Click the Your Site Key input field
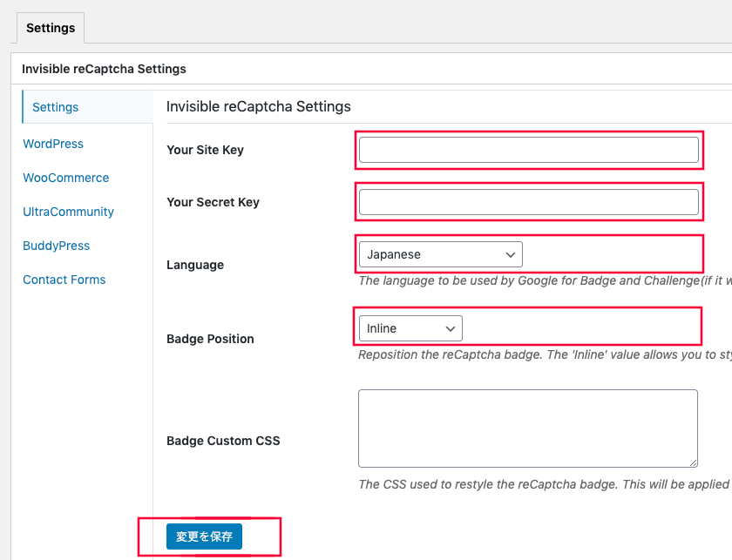 [x=528, y=150]
